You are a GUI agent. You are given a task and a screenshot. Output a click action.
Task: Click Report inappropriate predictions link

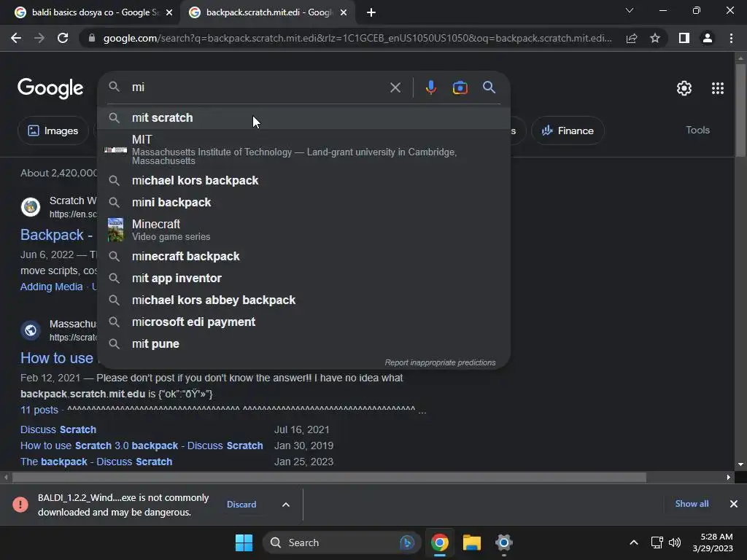click(440, 362)
